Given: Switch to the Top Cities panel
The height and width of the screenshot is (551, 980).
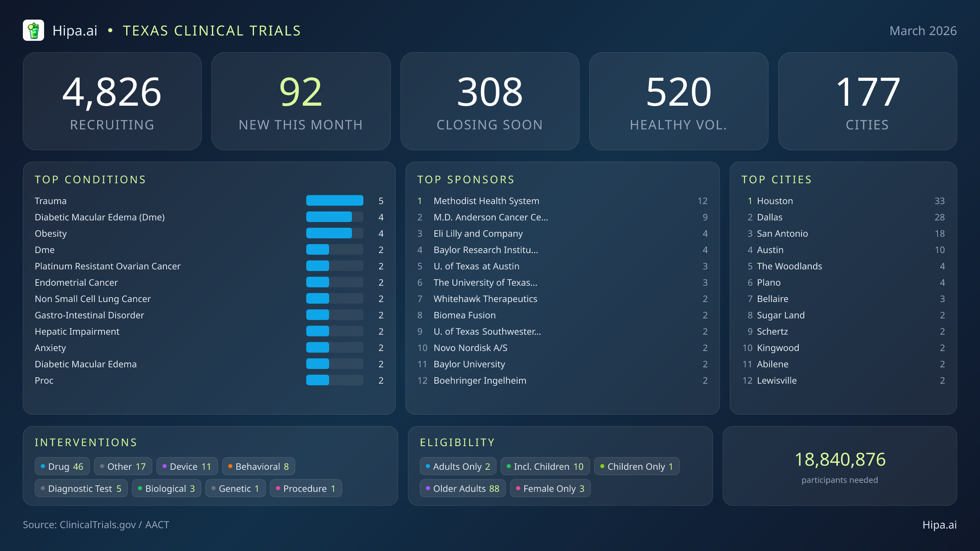Looking at the screenshot, I should click(x=776, y=180).
